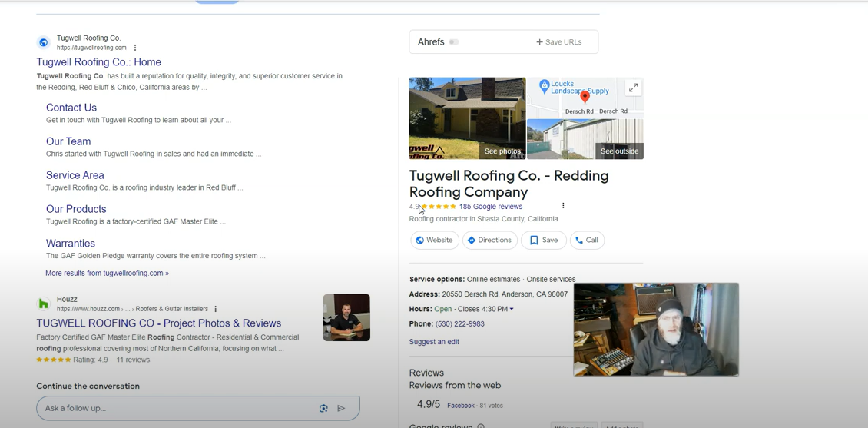Click the Houzz 11 reviews text
Image resolution: width=868 pixels, height=428 pixels.
pos(133,360)
